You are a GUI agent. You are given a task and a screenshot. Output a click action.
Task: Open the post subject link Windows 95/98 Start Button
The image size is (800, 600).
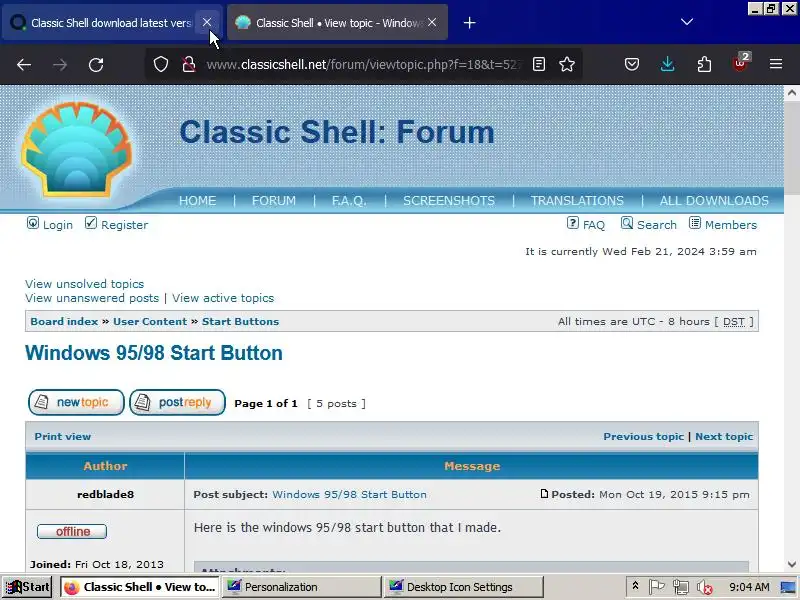click(349, 494)
